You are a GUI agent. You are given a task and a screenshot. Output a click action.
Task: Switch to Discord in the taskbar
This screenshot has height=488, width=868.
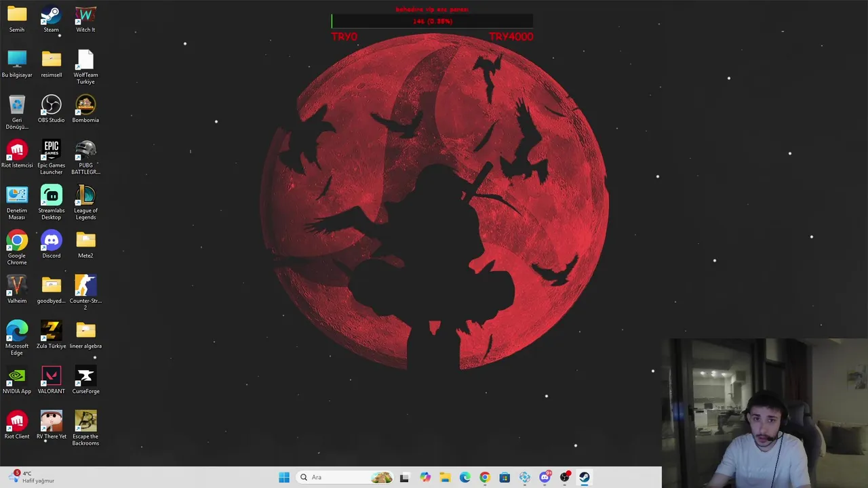coord(545,477)
